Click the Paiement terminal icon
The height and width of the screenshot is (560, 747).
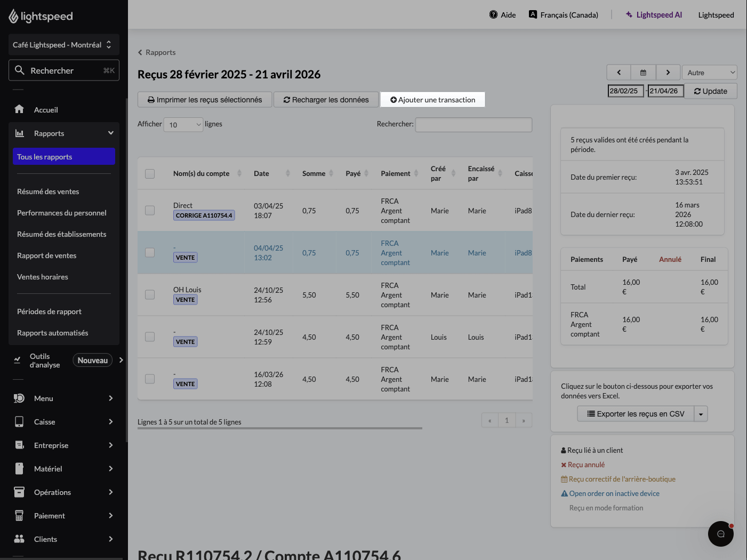coord(19,516)
